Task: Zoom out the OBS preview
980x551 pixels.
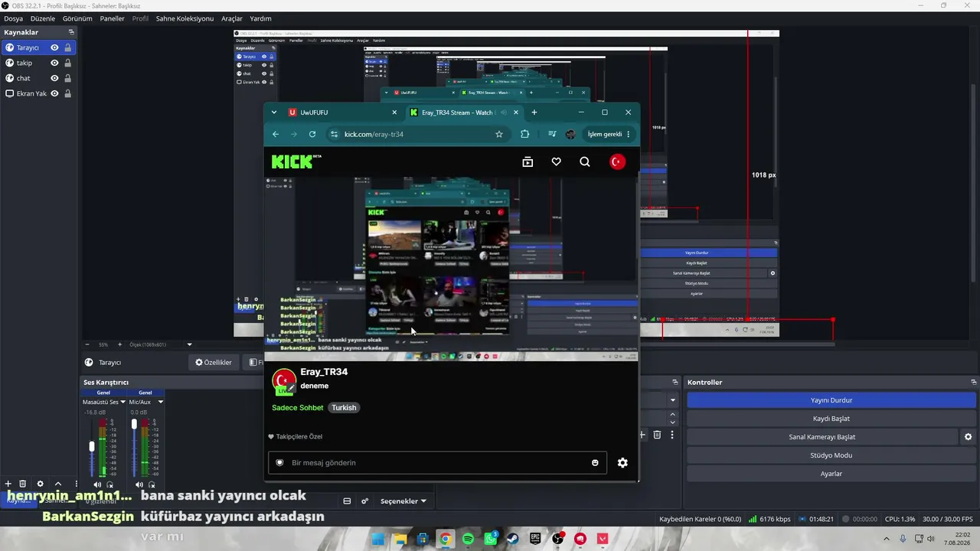Action: point(87,344)
